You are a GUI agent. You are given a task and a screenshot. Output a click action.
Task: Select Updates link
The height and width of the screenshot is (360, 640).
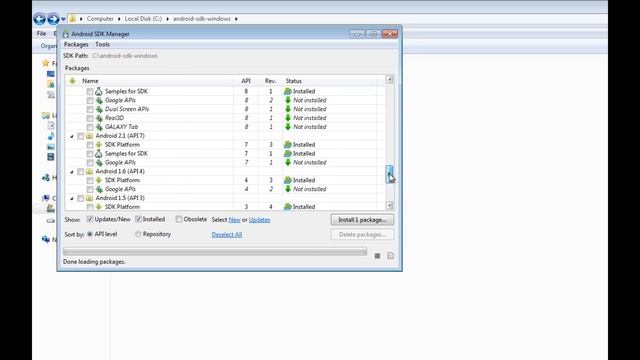tap(260, 220)
